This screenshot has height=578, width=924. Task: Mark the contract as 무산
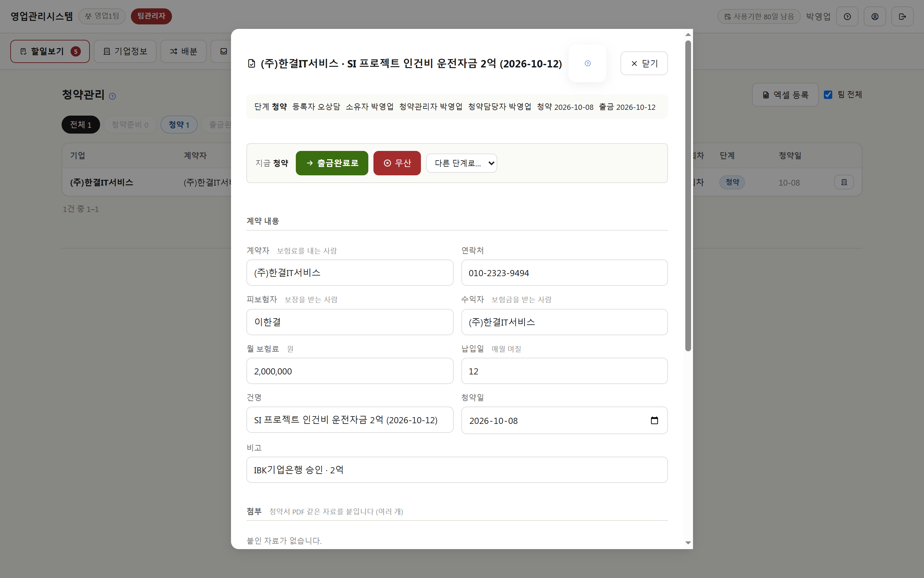point(397,163)
